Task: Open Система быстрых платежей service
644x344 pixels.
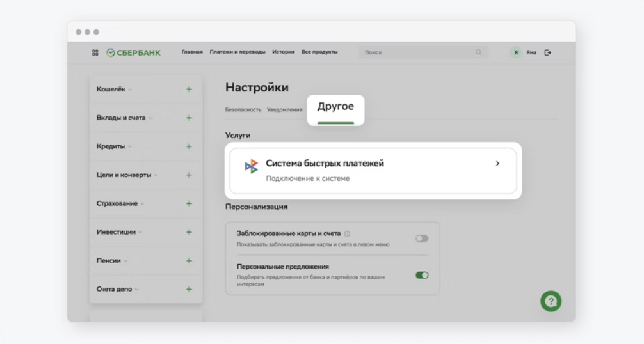Action: pos(373,171)
